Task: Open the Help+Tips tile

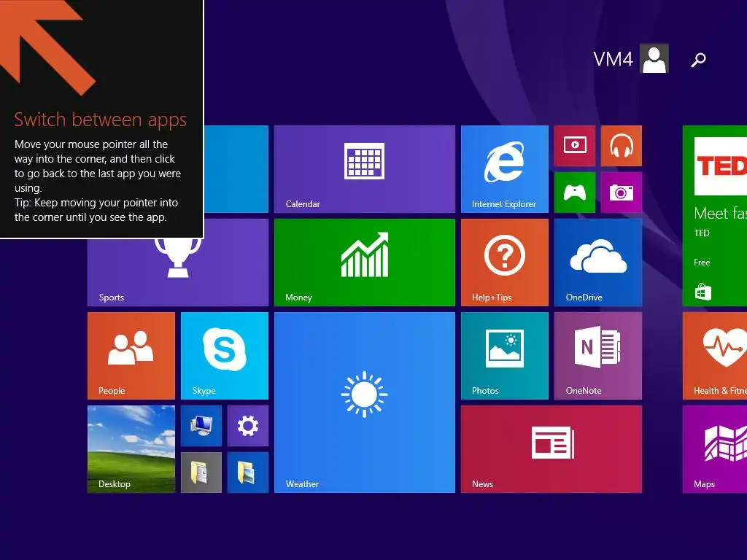Action: pos(505,262)
